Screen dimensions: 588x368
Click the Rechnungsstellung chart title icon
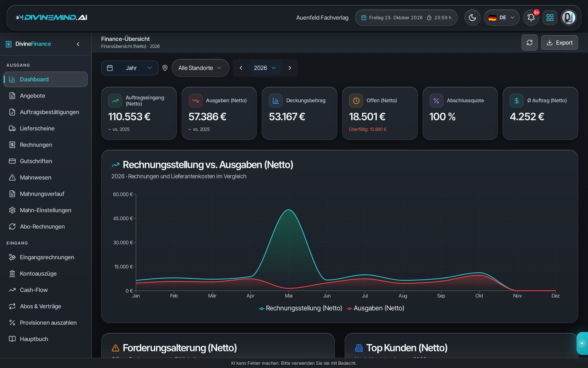(115, 165)
